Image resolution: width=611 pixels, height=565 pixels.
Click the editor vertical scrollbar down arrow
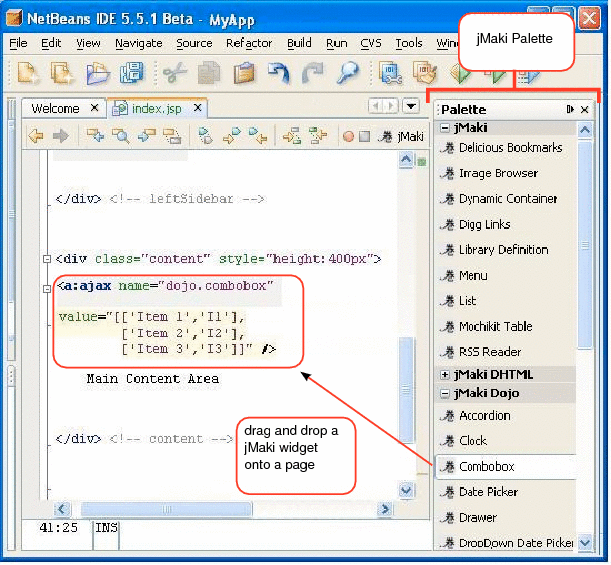406,490
